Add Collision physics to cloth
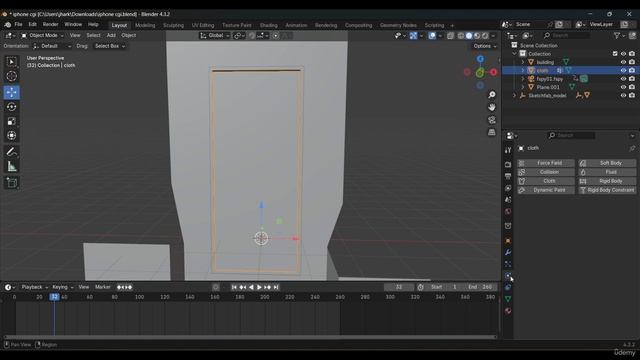The height and width of the screenshot is (360, 640). [x=546, y=172]
